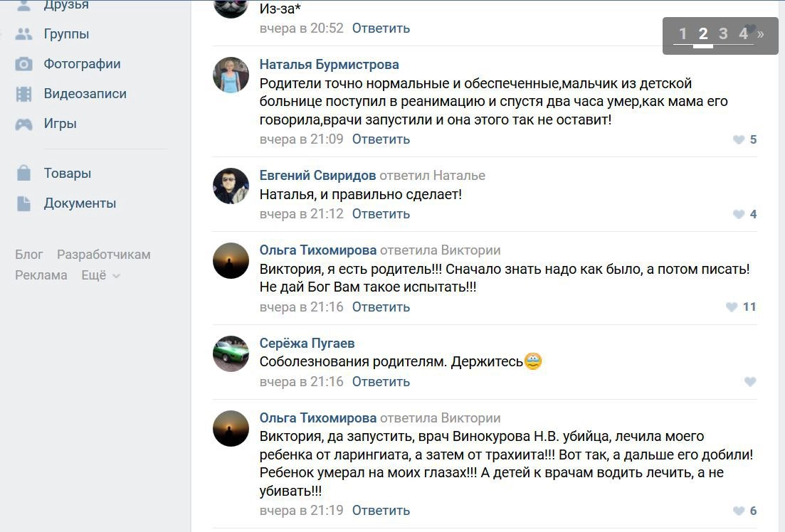The height and width of the screenshot is (532, 785).
Task: Jump to comments page 4
Action: coord(743,33)
